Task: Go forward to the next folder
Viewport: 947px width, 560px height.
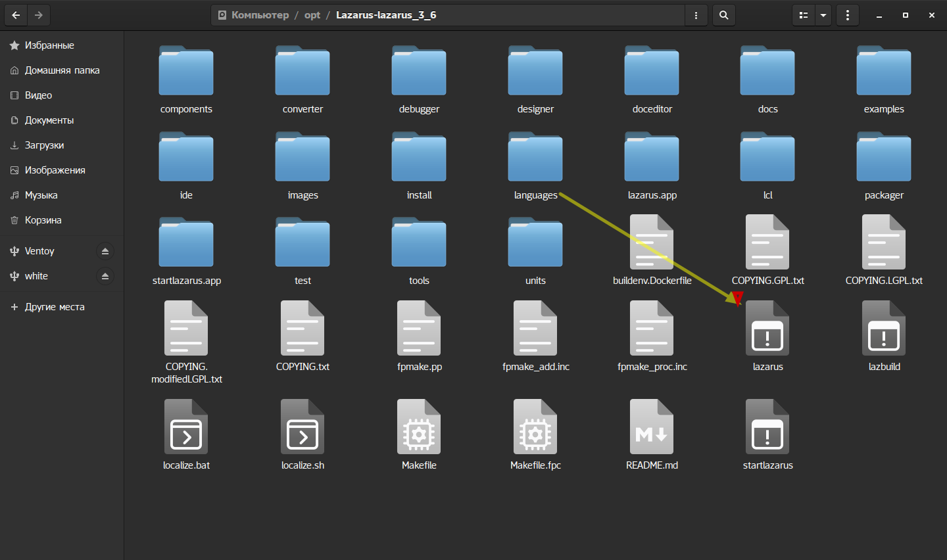Action: [39, 15]
